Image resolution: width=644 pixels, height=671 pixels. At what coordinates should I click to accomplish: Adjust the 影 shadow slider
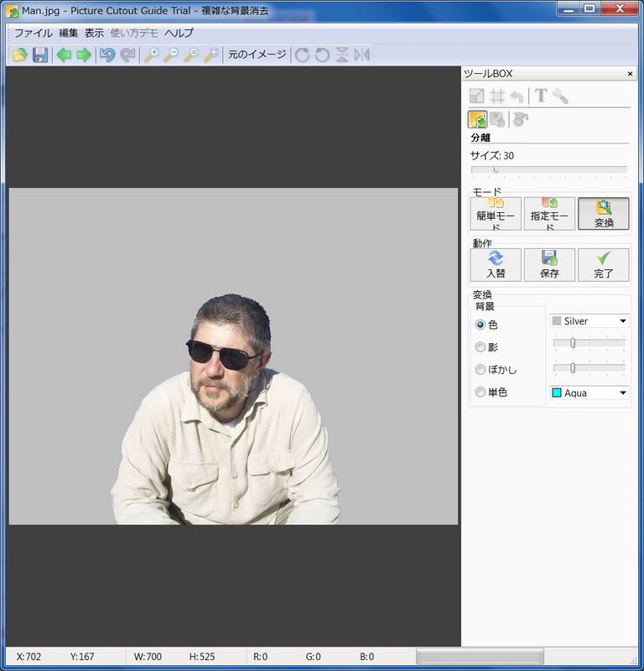(x=589, y=343)
